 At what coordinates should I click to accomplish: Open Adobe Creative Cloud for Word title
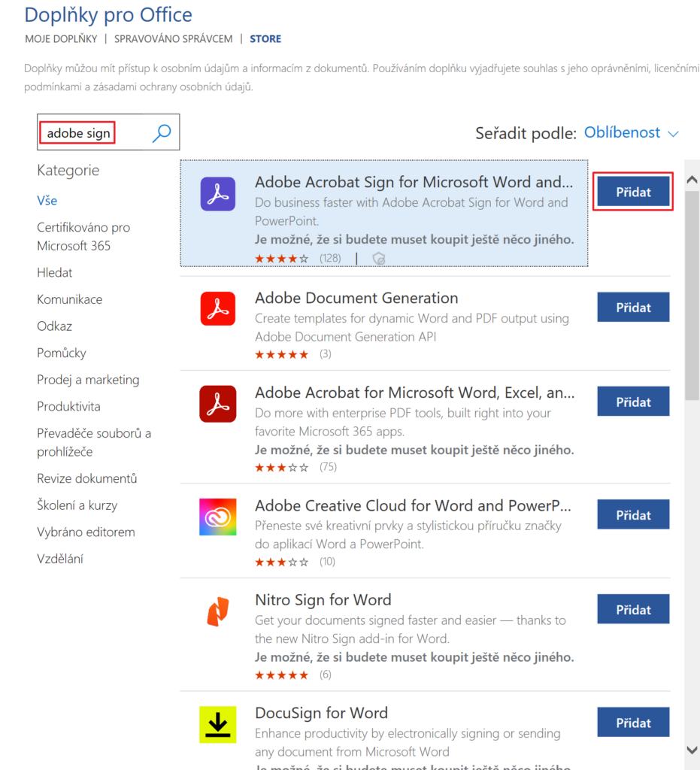coord(414,506)
